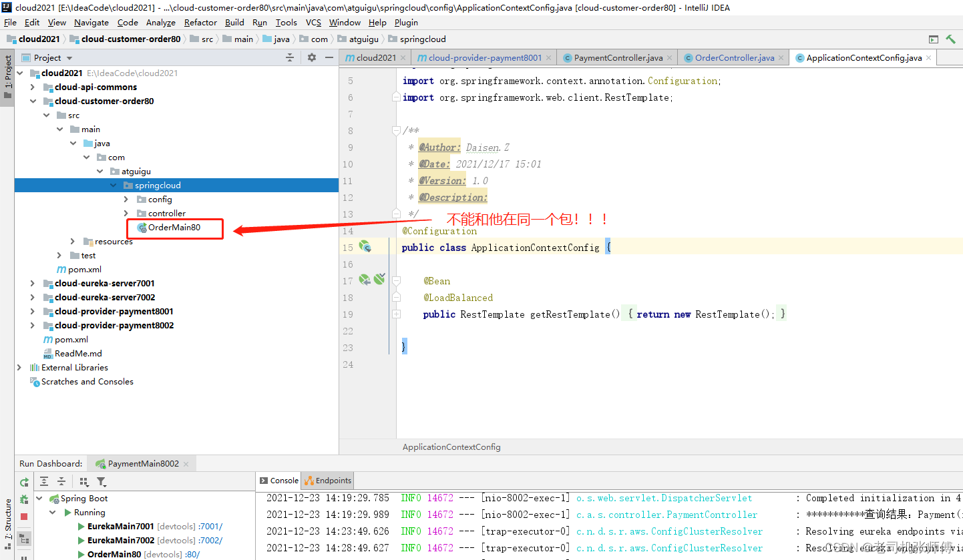
Task: Click cloud-customer-order80 in the breadcrumb bar
Action: click(x=124, y=39)
